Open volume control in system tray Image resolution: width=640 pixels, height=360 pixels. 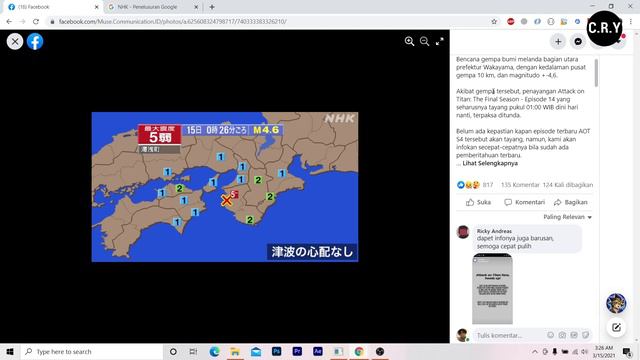pos(584,351)
